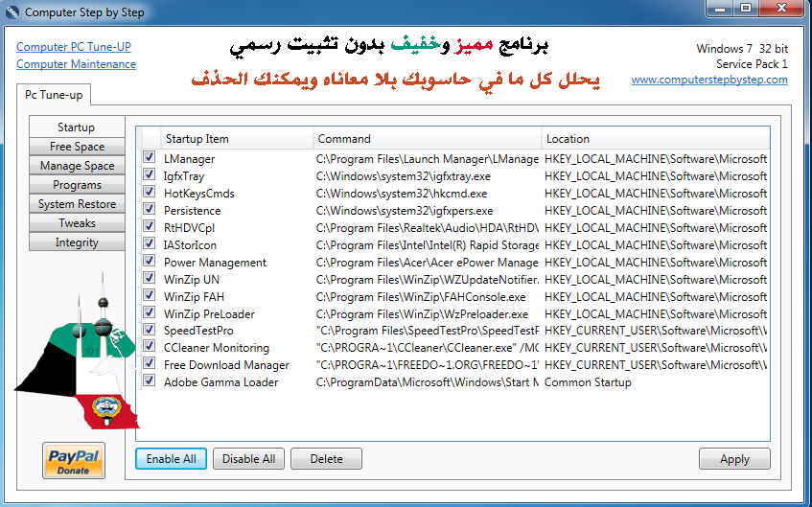Screen dimensions: 812x507
Task: Click the app icon in title bar
Action: [12, 12]
